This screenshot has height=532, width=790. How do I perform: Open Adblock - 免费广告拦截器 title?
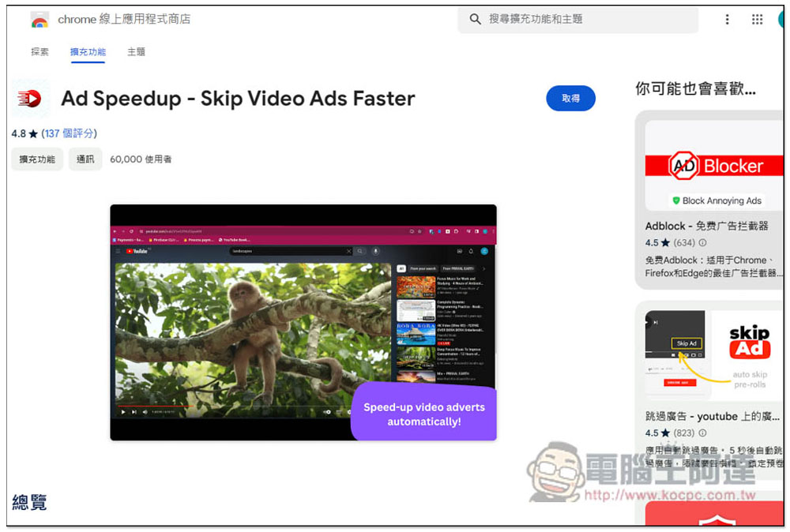pyautogui.click(x=706, y=226)
